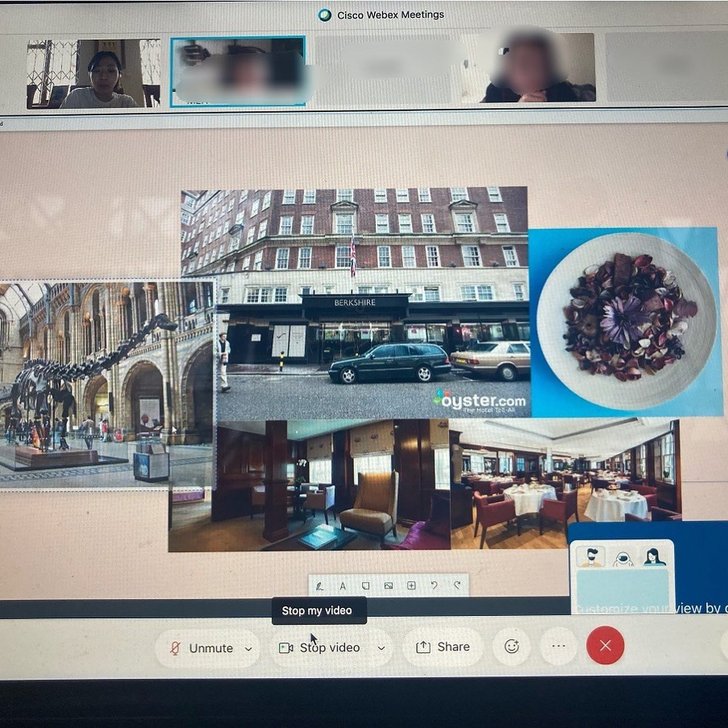Select the pen annotation tool
The width and height of the screenshot is (728, 728).
[319, 586]
